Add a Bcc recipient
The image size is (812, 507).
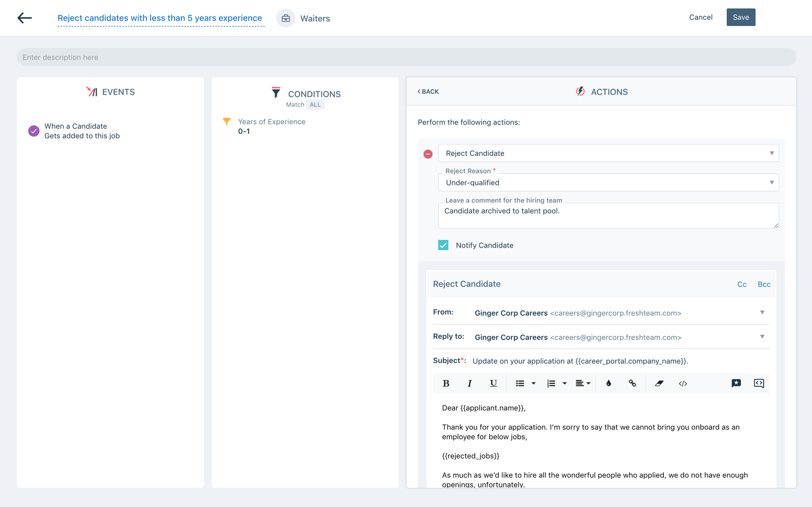tap(764, 285)
